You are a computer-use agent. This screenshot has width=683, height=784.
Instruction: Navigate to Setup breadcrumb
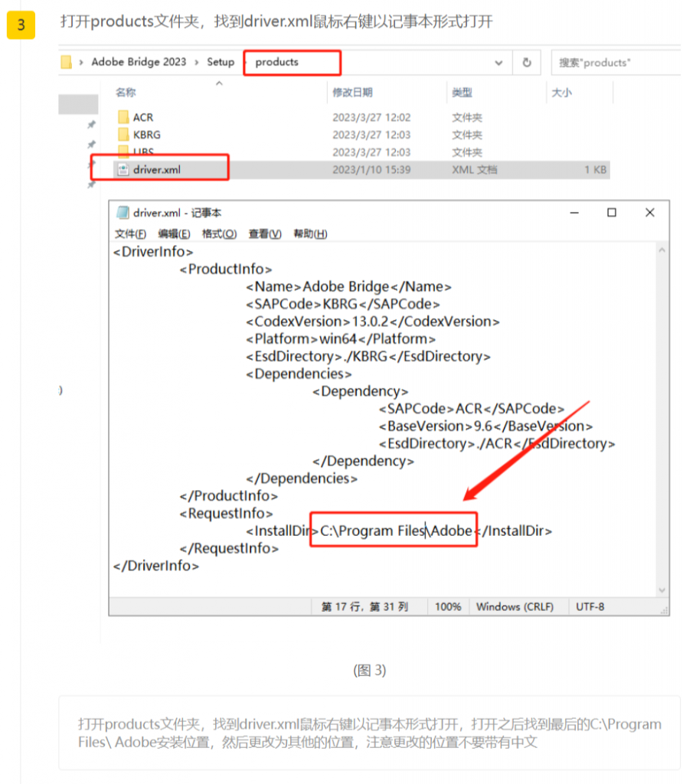coord(221,62)
